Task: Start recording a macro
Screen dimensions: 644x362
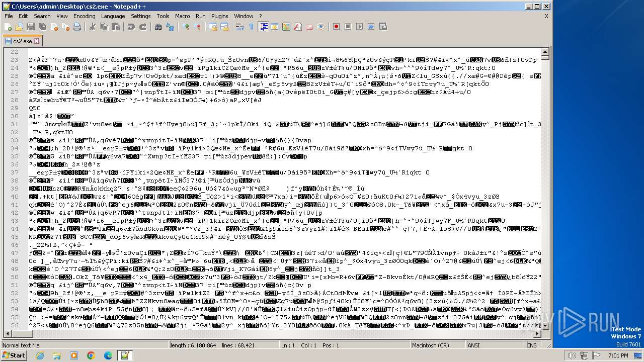Action: coord(337,27)
